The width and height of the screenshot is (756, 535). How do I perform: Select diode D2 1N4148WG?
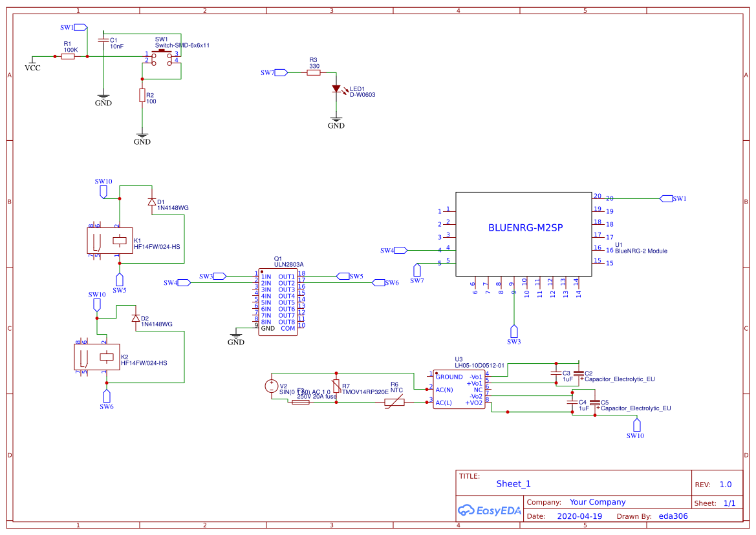coord(136,318)
